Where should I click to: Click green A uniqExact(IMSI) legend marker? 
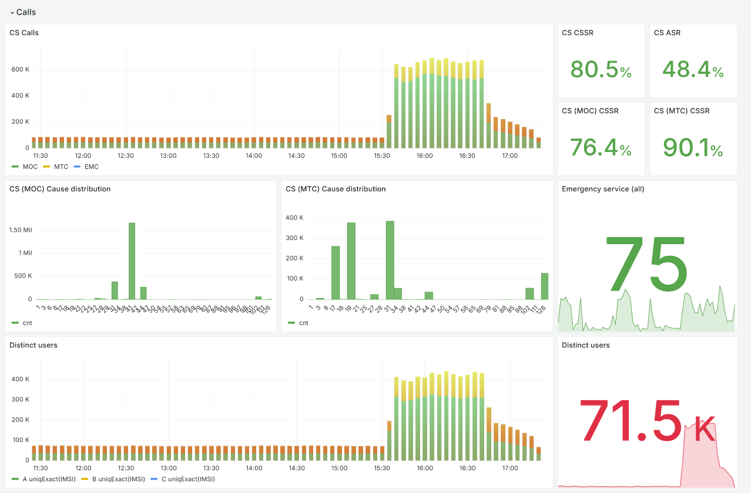[15, 479]
